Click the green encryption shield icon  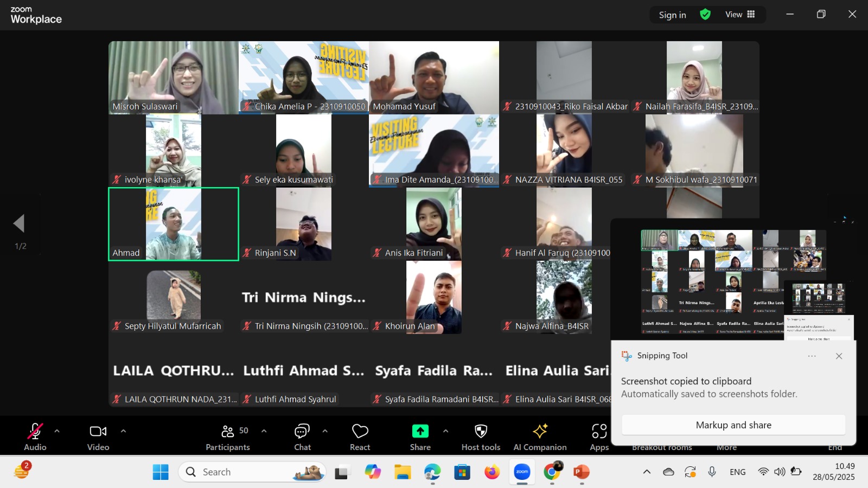[x=705, y=15]
